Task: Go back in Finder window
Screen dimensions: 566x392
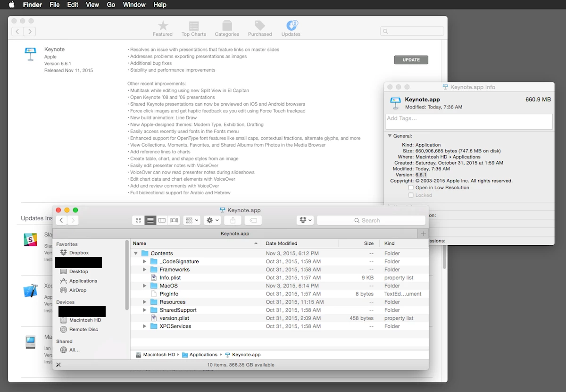Action: coord(61,220)
